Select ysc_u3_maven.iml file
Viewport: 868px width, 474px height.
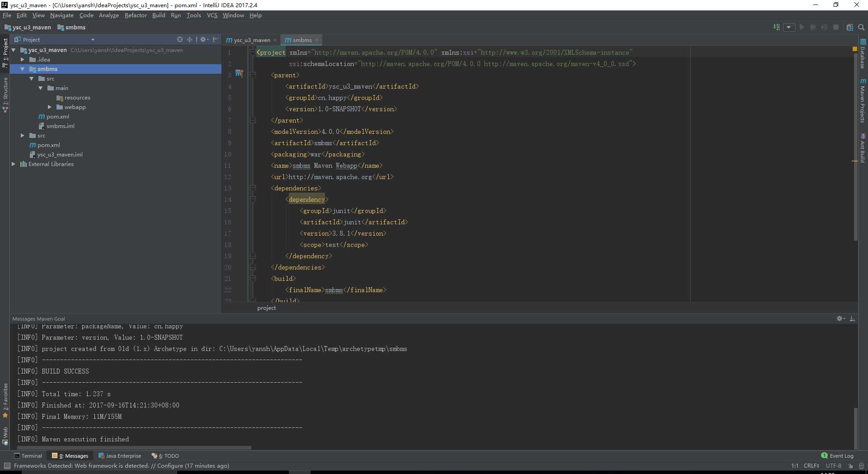click(56, 154)
